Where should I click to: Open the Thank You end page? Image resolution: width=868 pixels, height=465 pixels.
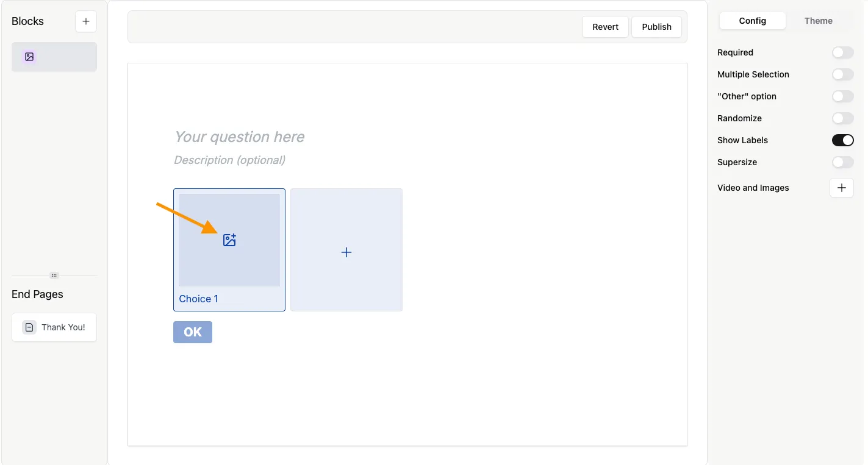54,327
